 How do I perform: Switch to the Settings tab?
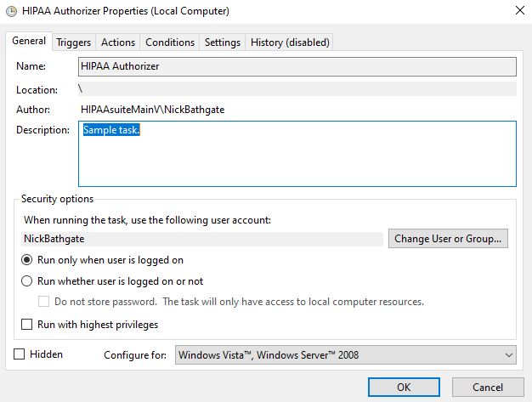tap(223, 42)
